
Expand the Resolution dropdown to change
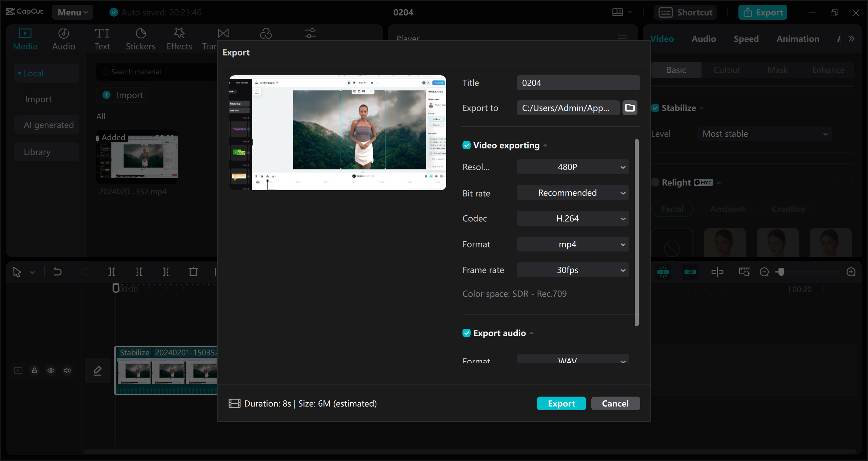point(572,167)
